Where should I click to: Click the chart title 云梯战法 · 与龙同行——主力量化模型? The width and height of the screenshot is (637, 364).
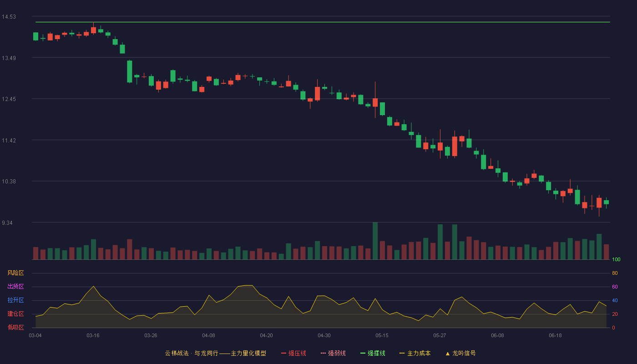click(215, 353)
